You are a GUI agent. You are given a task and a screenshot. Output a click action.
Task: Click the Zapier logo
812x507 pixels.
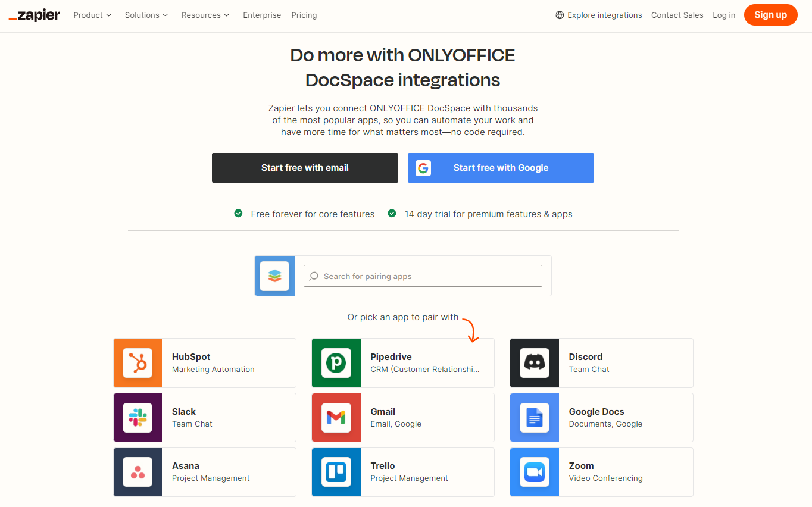pyautogui.click(x=35, y=15)
